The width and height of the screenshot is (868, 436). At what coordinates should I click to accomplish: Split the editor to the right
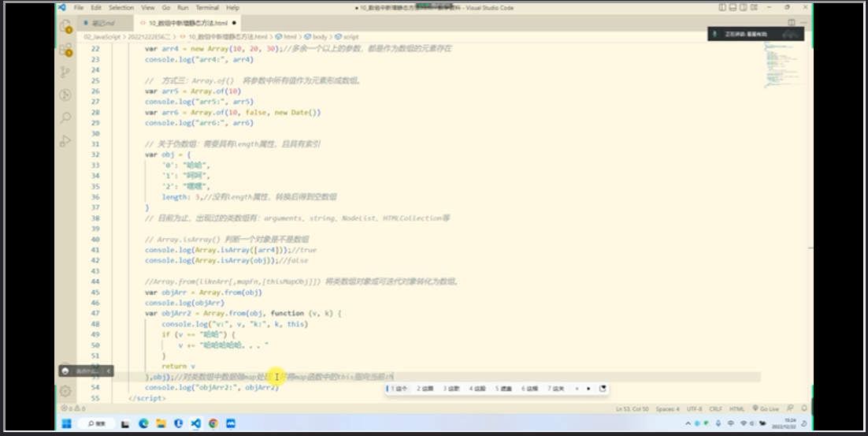pos(792,23)
